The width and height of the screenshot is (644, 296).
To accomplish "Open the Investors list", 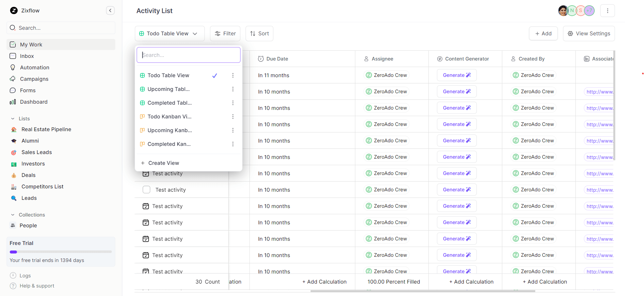I will [33, 164].
